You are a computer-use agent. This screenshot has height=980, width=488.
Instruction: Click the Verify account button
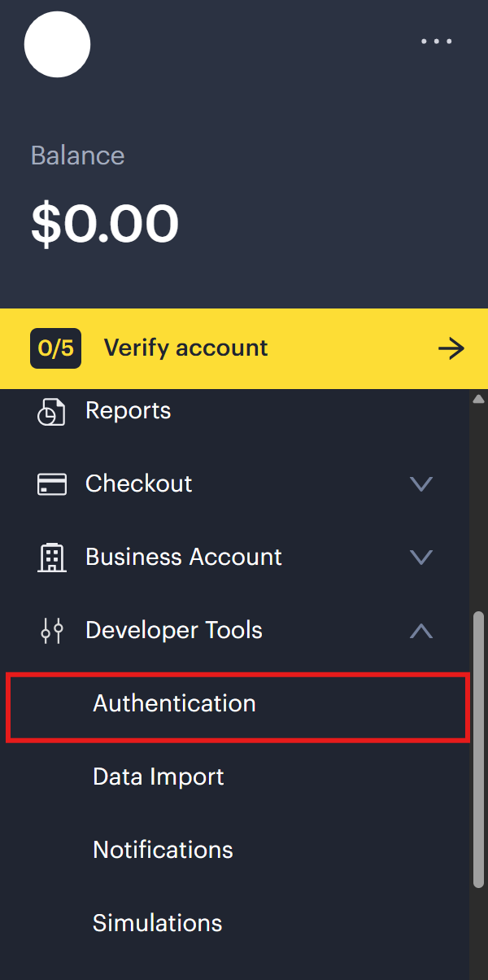coord(244,348)
